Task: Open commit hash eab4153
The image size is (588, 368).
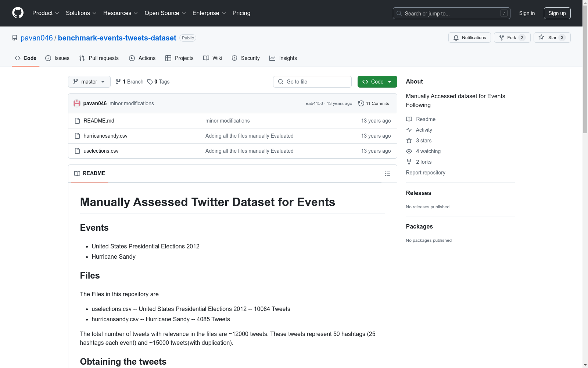Action: (314, 103)
